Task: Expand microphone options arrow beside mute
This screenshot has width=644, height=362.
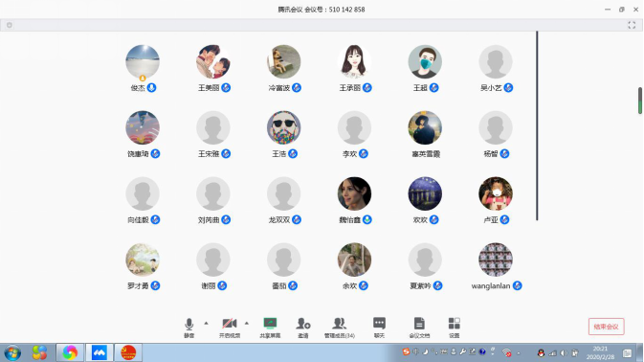Action: [206, 324]
